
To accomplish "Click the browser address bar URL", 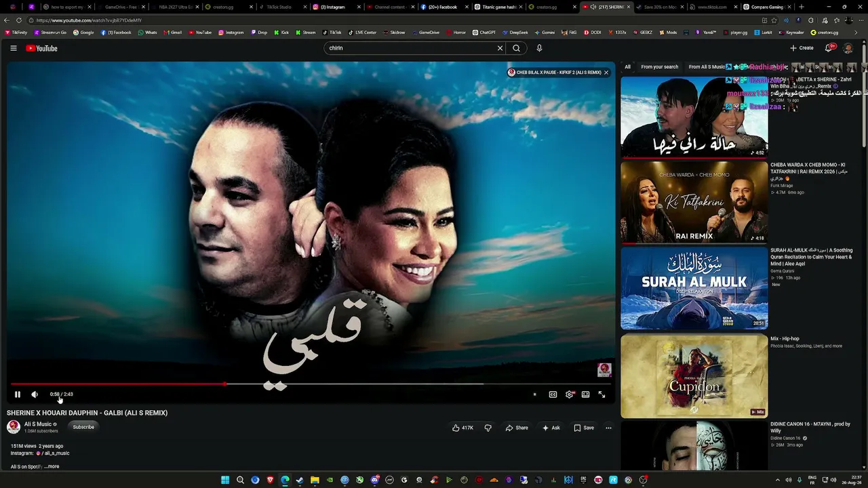I will click(89, 20).
